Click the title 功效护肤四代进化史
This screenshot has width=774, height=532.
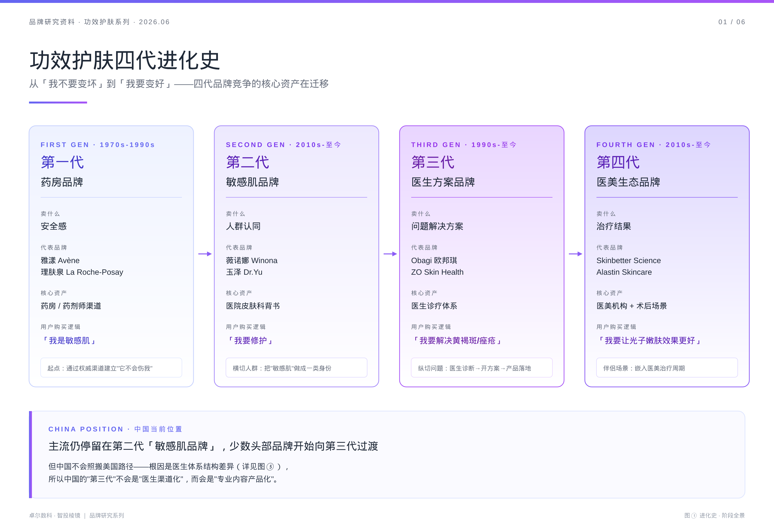pos(125,60)
